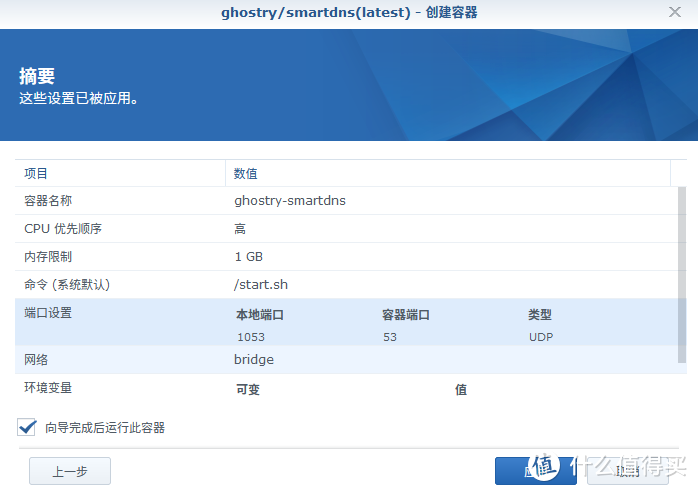Click the blue apply button
The image size is (698, 492).
click(x=536, y=471)
